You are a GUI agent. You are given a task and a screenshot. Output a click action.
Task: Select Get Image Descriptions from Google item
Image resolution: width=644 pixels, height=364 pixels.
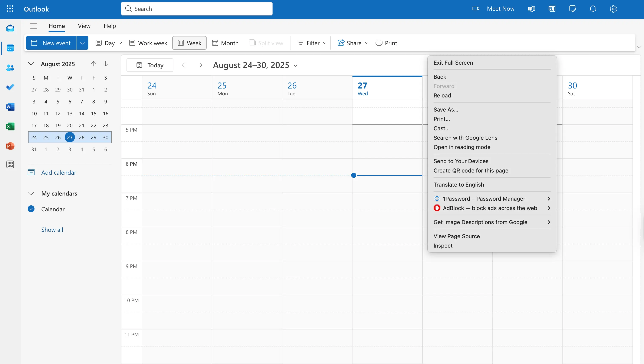(492, 222)
